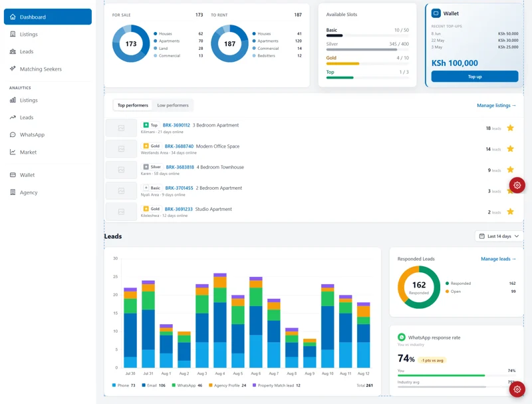This screenshot has height=404, width=532.
Task: Go to Agency menu item
Action: [47, 192]
